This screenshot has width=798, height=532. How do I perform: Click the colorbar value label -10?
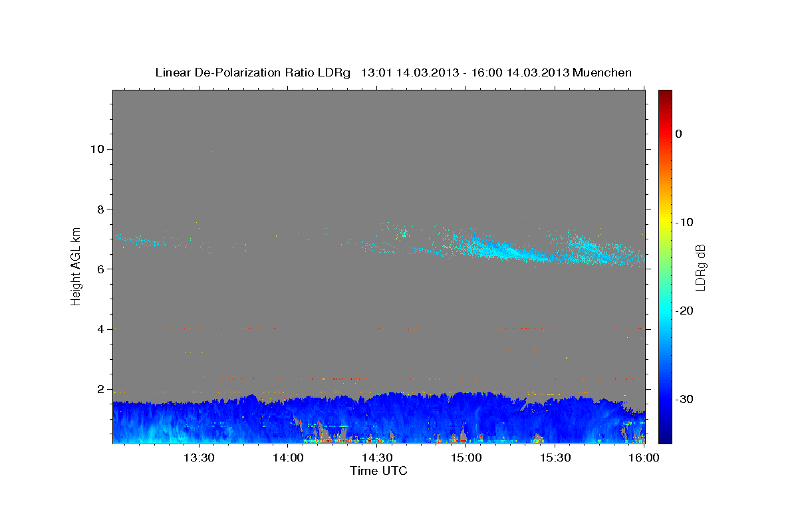[684, 222]
